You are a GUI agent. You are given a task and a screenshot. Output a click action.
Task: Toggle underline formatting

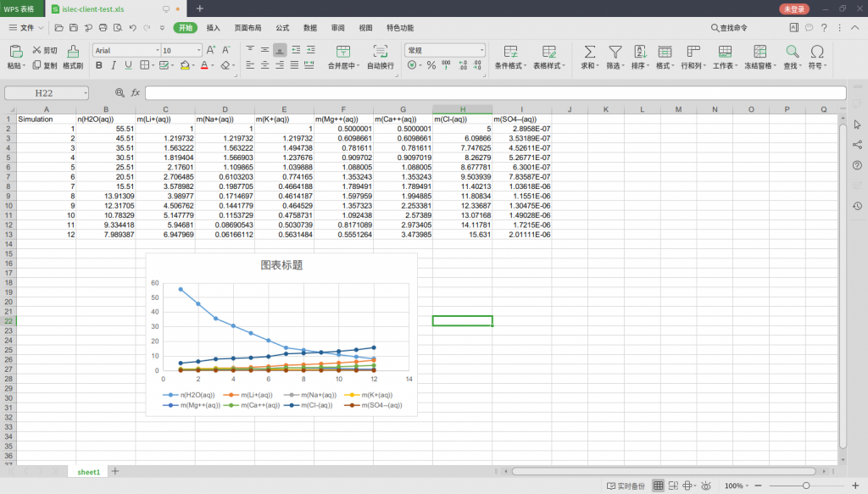pyautogui.click(x=129, y=65)
